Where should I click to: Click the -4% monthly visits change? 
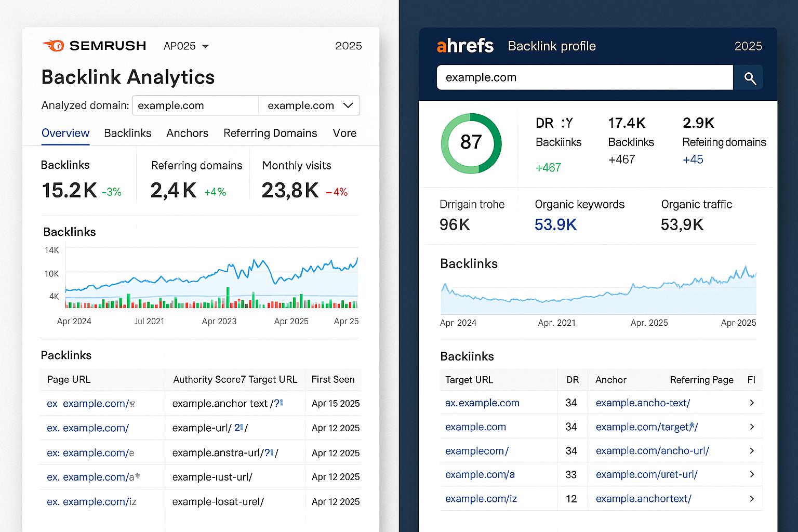[337, 192]
